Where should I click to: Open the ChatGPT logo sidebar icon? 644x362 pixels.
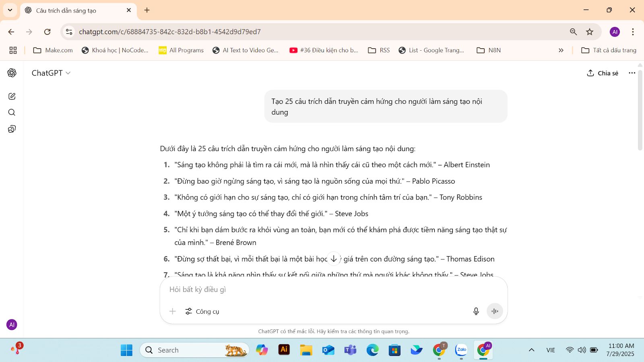click(12, 73)
